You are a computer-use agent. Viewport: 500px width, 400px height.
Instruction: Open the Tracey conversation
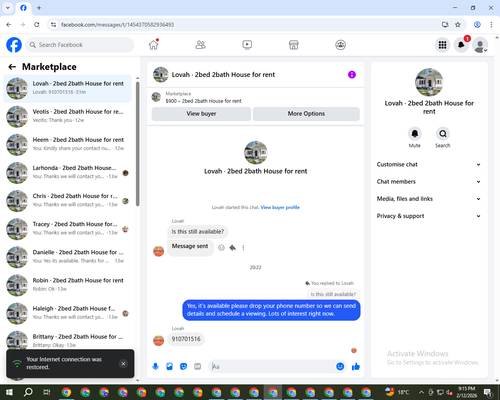(x=67, y=229)
